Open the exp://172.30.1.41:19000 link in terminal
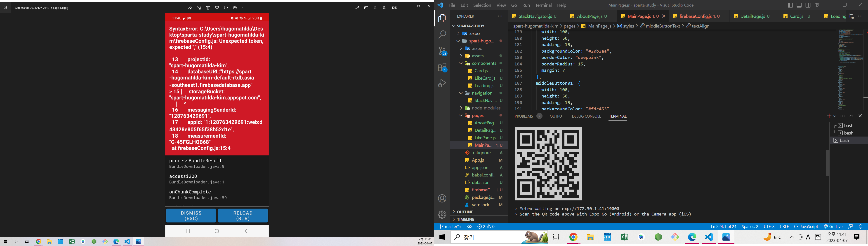This screenshot has height=246, width=868. [x=590, y=209]
